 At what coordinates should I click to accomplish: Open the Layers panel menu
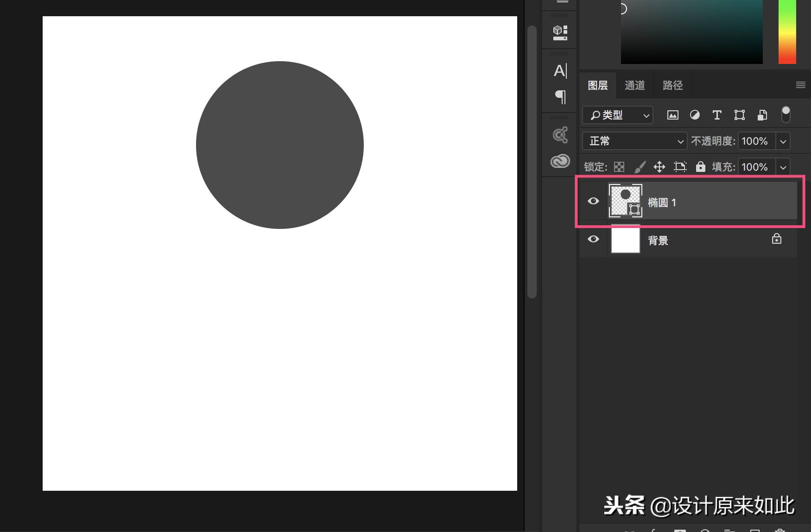point(800,85)
